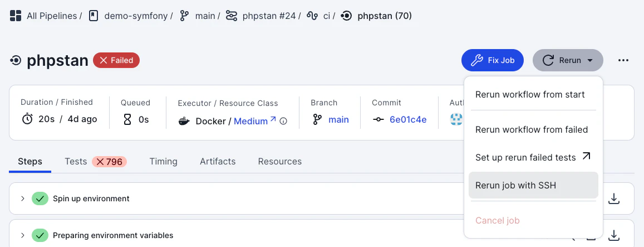The width and height of the screenshot is (644, 247).
Task: Click the hourglass queued icon
Action: pos(127,120)
